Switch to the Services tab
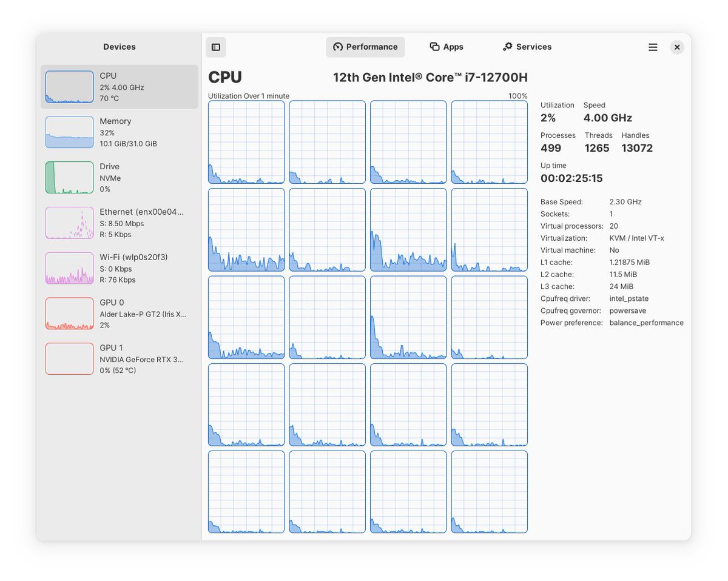 coord(527,47)
